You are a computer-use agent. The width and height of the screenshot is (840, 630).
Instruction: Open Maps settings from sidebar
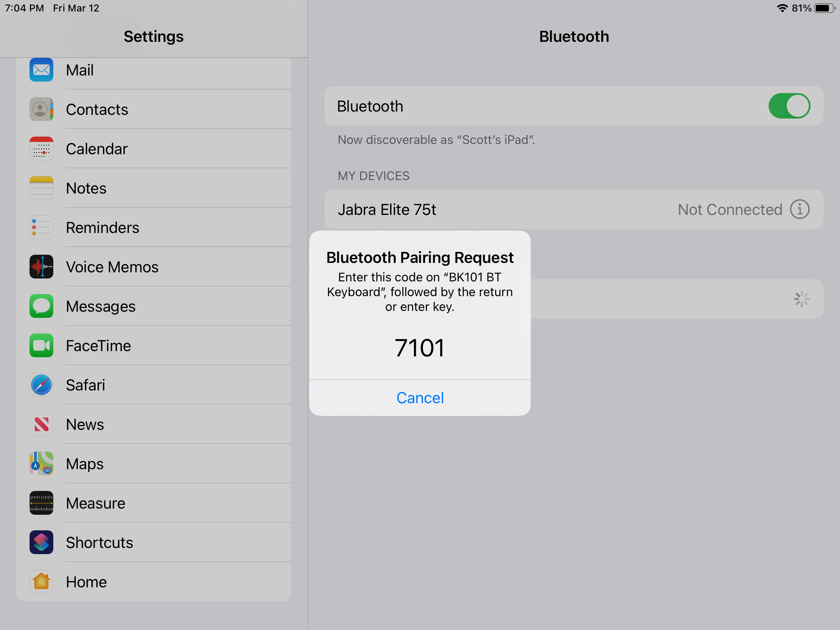tap(84, 463)
